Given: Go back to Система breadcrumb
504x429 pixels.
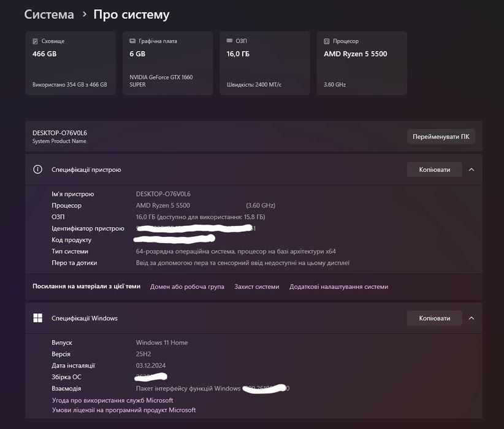Looking at the screenshot, I should point(49,14).
